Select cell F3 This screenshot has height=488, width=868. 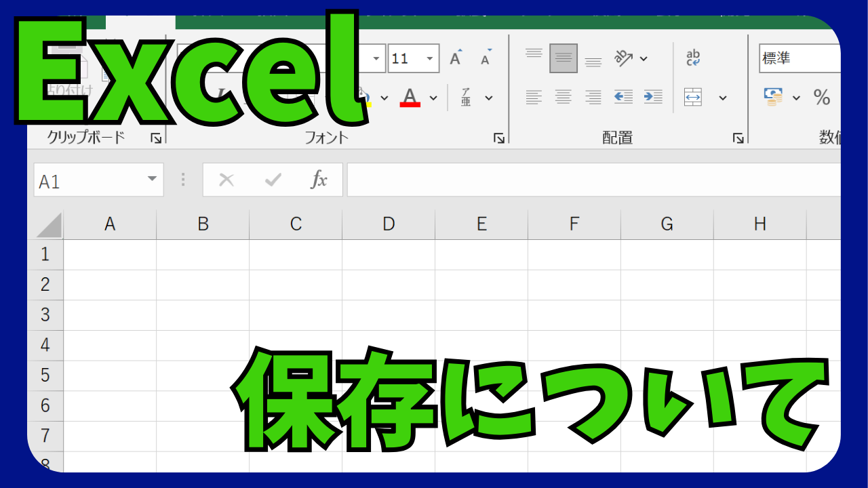(x=574, y=315)
